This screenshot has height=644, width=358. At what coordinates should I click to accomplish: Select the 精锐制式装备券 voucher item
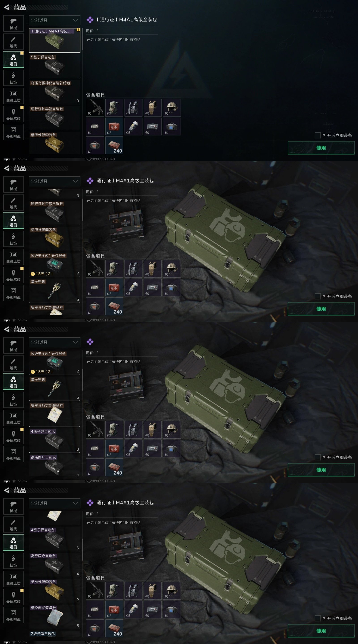point(55,617)
